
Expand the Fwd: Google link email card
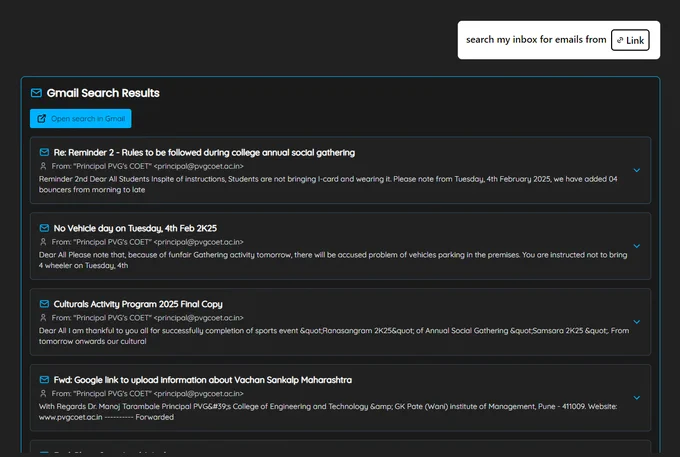(637, 398)
